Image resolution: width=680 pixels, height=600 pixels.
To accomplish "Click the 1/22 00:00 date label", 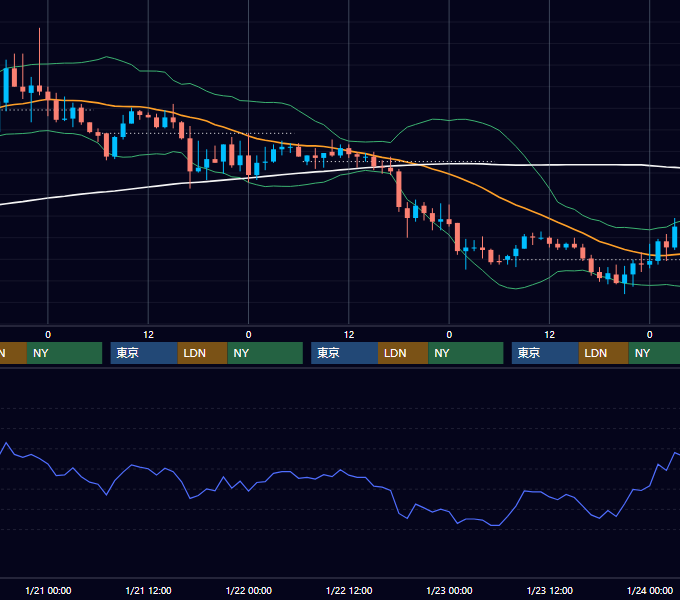I will [x=248, y=590].
